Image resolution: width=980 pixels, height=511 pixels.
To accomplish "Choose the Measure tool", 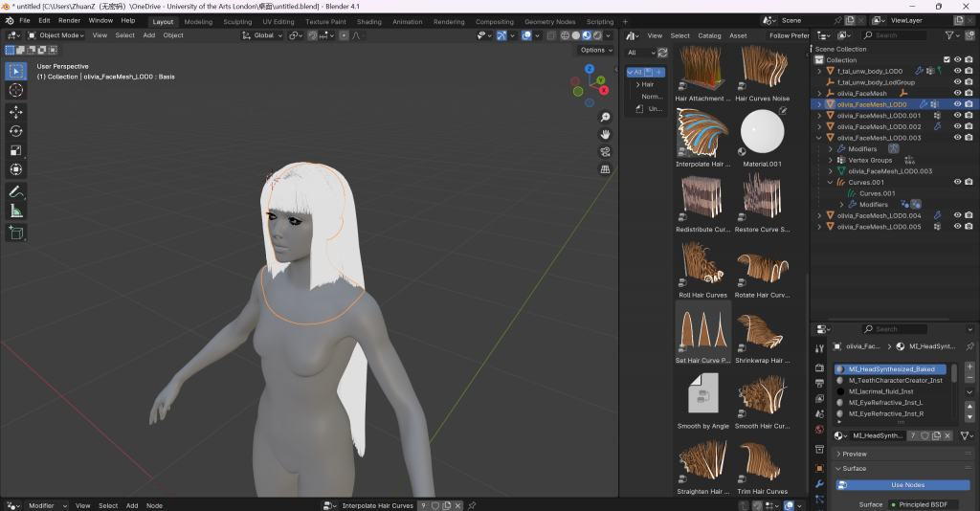I will (15, 211).
